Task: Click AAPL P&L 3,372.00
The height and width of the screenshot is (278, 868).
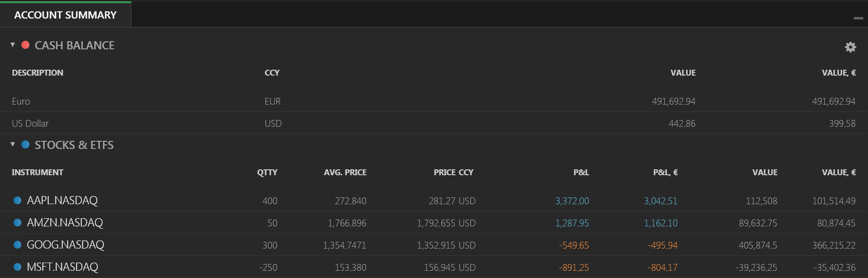Action: [x=572, y=201]
